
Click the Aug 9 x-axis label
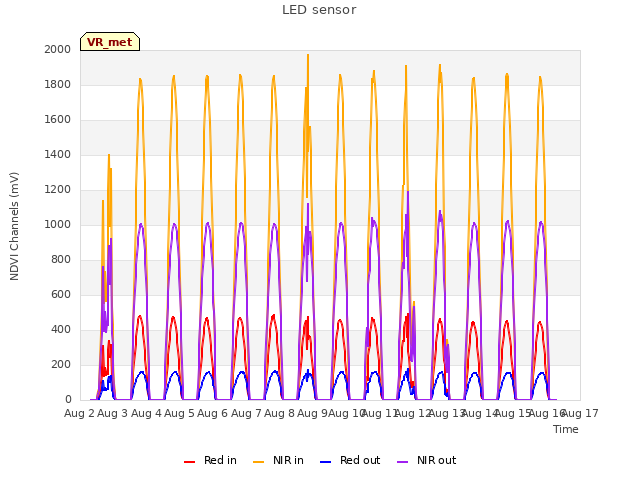coord(312,413)
